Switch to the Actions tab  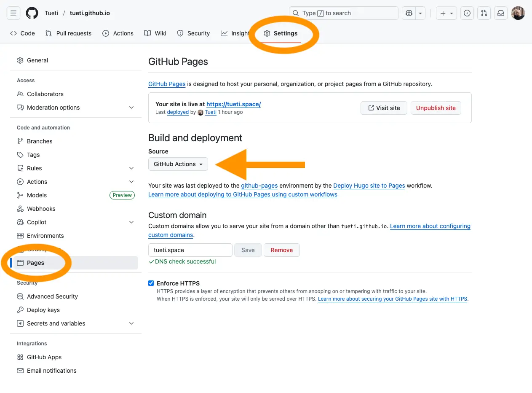coord(118,33)
